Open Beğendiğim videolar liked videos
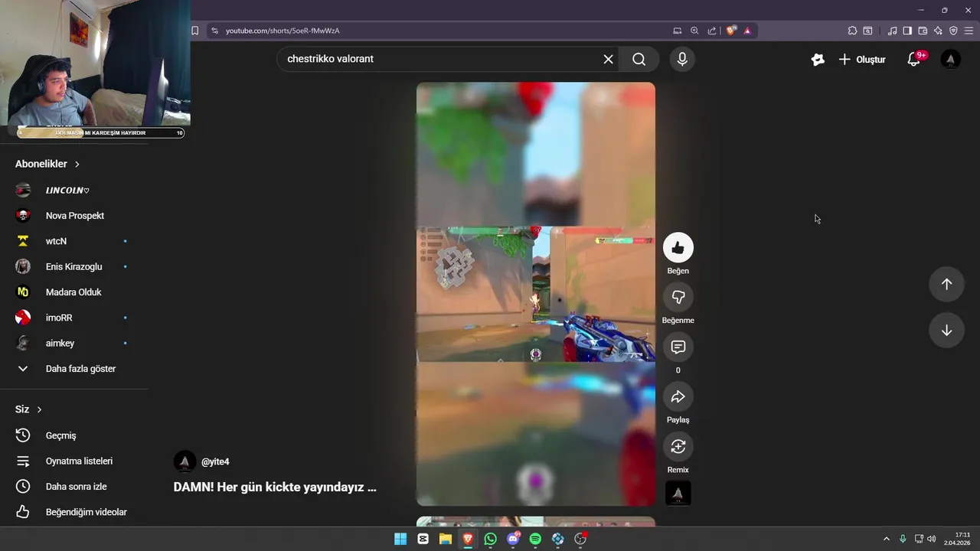Viewport: 980px width, 551px height. [73, 512]
